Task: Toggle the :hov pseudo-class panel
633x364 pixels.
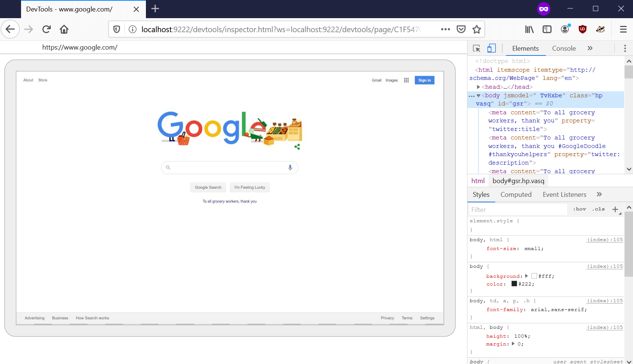Action: [580, 209]
